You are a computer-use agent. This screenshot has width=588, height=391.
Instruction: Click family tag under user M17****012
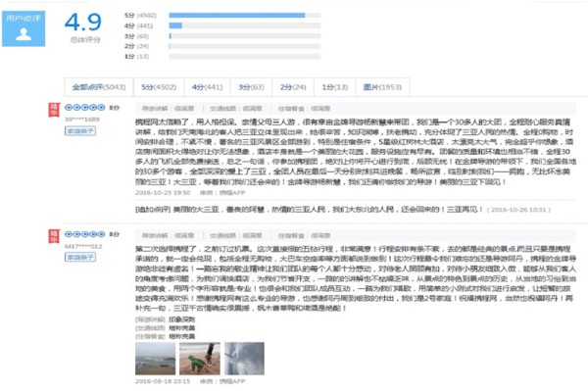tap(80, 257)
